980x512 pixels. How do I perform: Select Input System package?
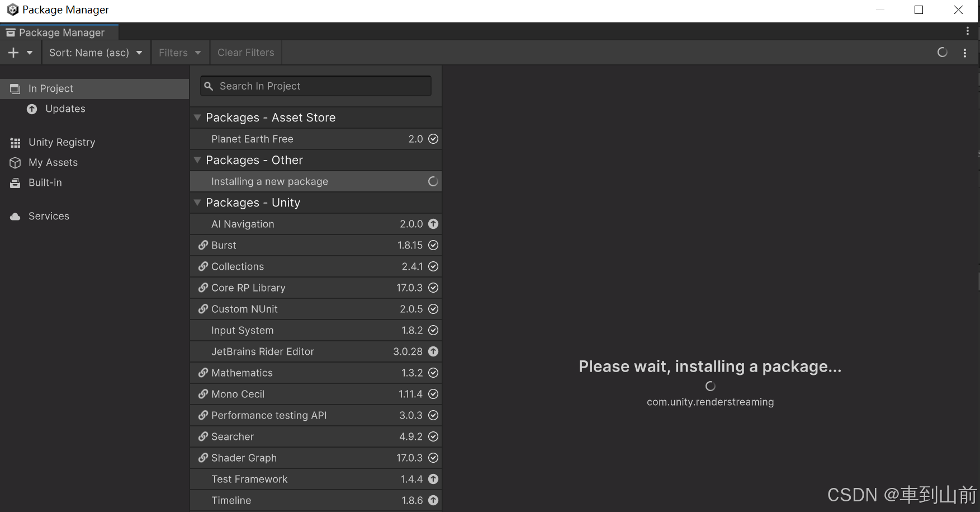(x=316, y=330)
